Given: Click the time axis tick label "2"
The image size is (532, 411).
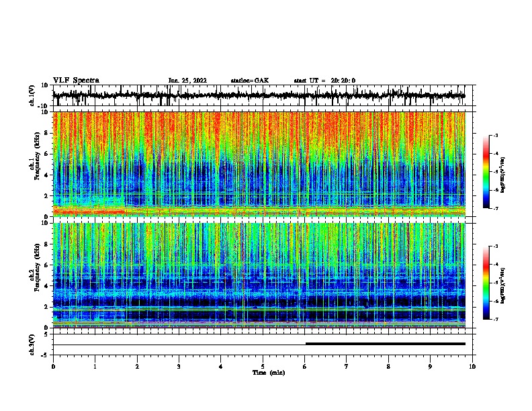Looking at the screenshot, I should [x=137, y=367].
